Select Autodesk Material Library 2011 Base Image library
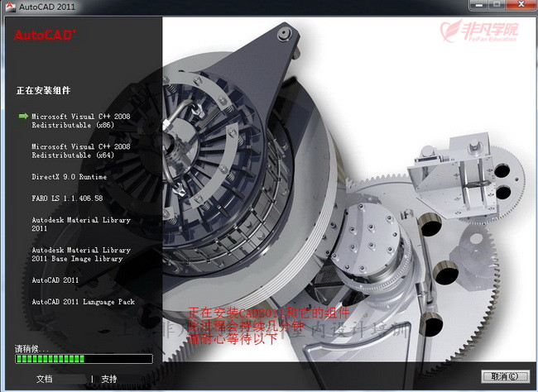The image size is (538, 392). pyautogui.click(x=81, y=255)
